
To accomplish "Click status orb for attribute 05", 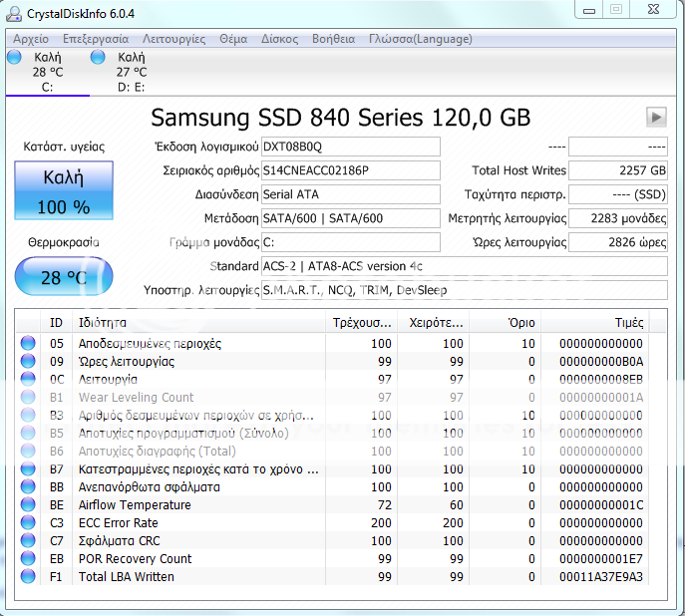I will pyautogui.click(x=28, y=344).
